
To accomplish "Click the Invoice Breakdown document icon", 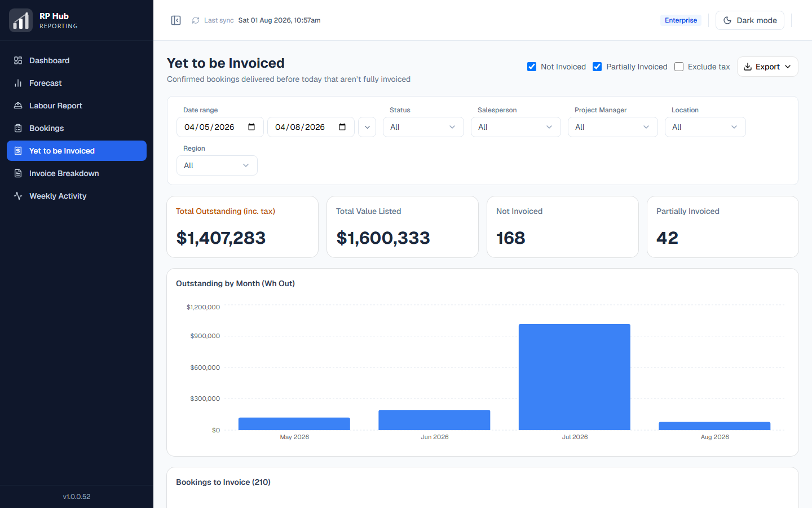I will (x=18, y=173).
